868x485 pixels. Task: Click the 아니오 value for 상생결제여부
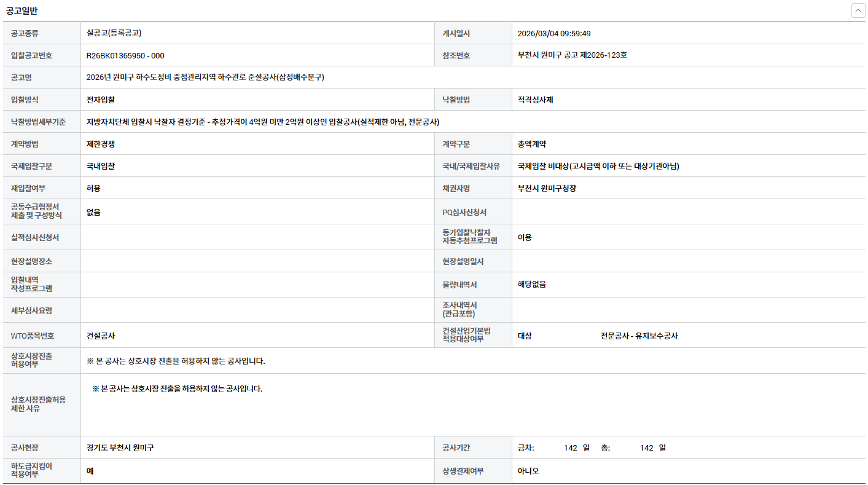(x=528, y=471)
